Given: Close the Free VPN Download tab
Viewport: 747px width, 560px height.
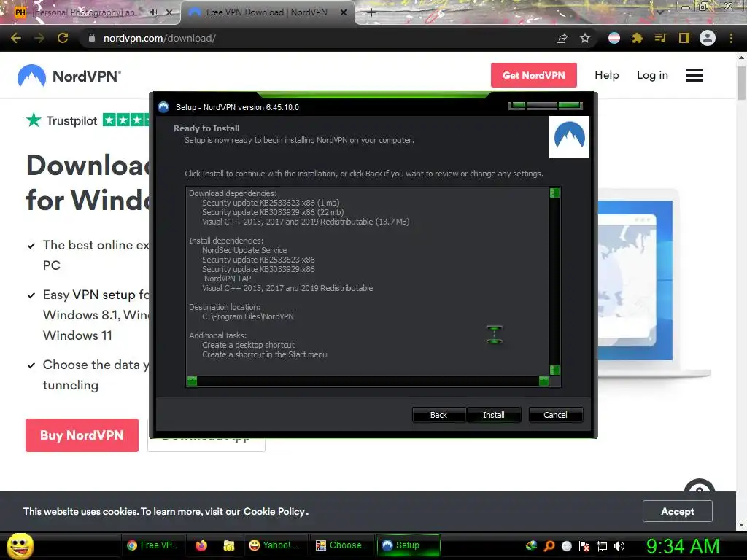Looking at the screenshot, I should coord(344,12).
